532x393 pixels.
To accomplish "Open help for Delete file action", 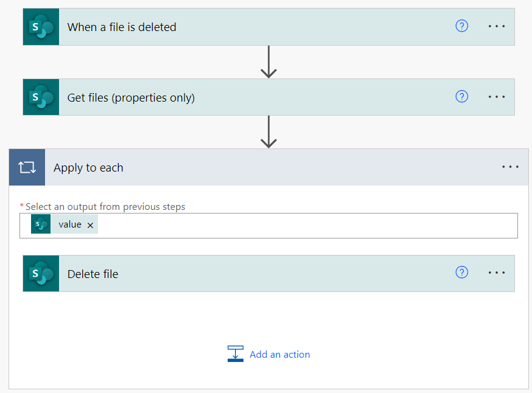I will (x=462, y=273).
